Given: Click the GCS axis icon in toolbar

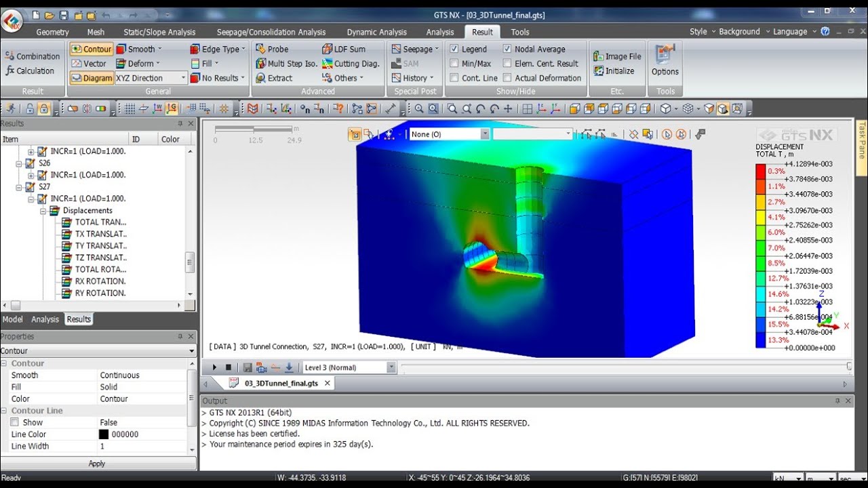Looking at the screenshot, I should 172,108.
